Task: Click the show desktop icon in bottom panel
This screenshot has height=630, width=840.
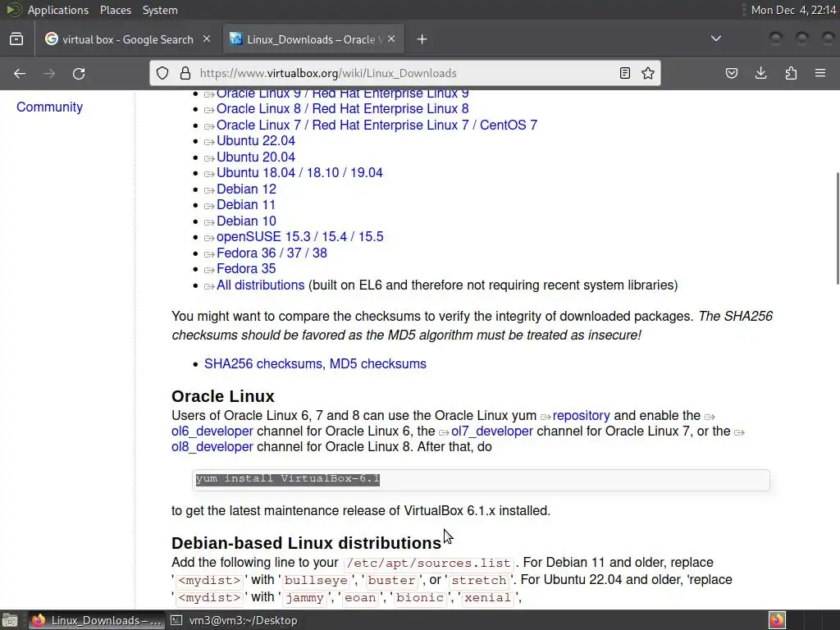Action: (10, 620)
